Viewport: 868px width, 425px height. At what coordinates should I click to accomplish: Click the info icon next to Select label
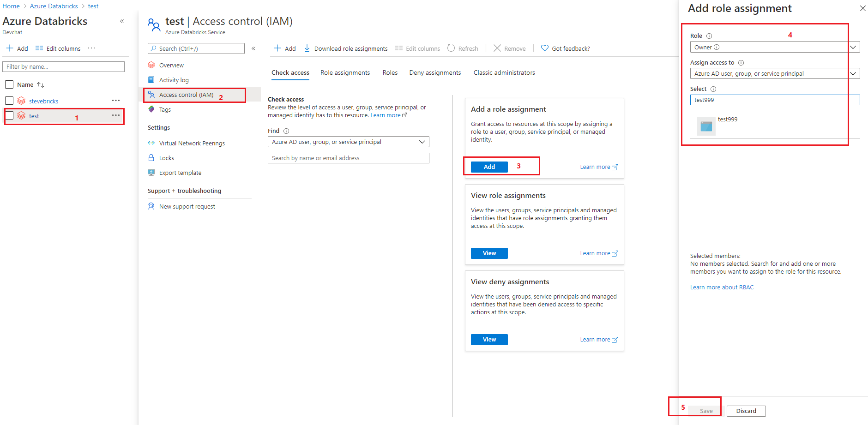click(x=713, y=89)
